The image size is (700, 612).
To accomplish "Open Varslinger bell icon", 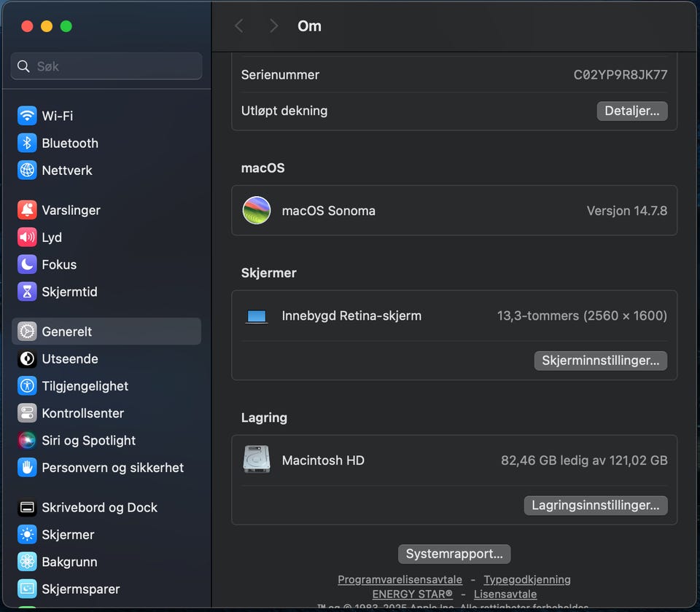I will pyautogui.click(x=27, y=210).
